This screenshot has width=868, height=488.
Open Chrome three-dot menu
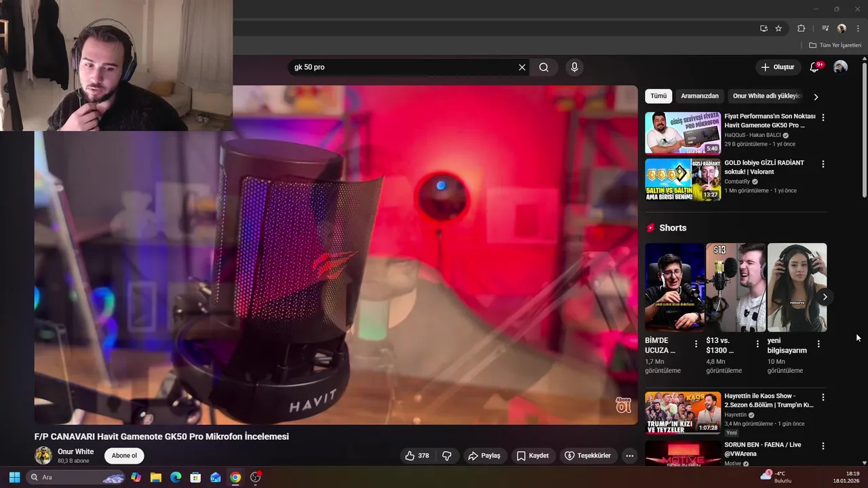(x=858, y=28)
